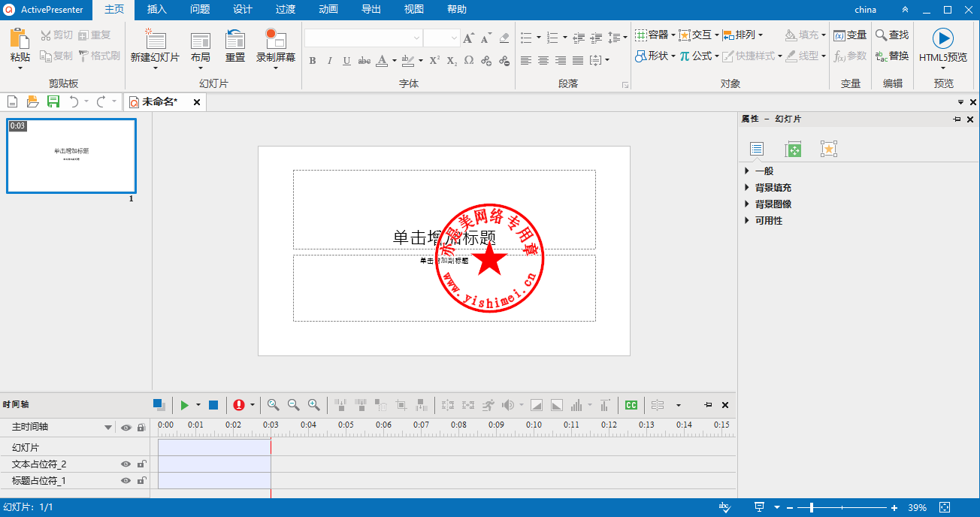The image size is (980, 517).
Task: Switch to the 动画 ribbon tab
Action: [328, 10]
